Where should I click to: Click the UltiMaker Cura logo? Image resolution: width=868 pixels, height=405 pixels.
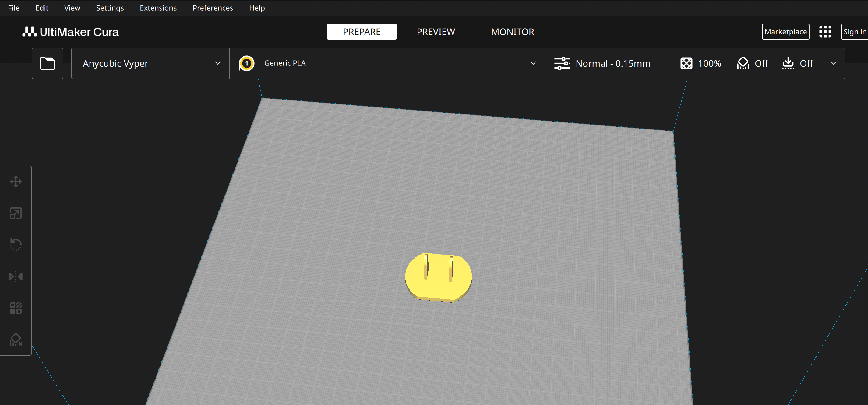[x=70, y=32]
